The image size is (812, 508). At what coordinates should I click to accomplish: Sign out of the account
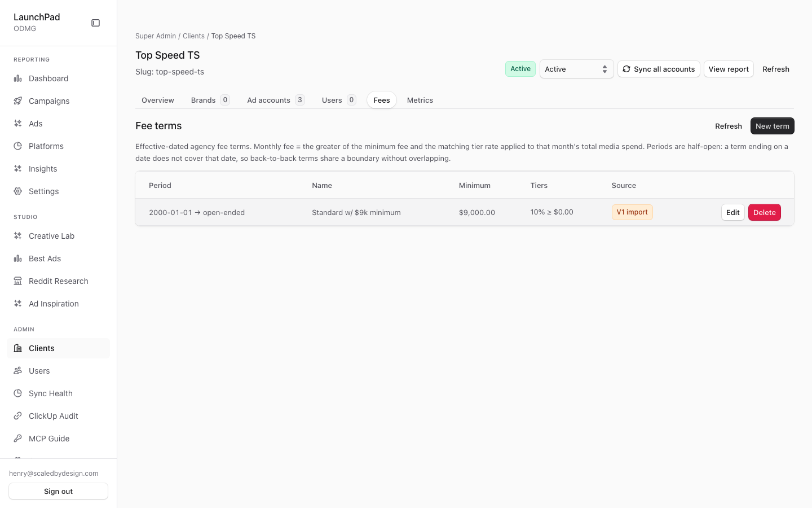[59, 491]
